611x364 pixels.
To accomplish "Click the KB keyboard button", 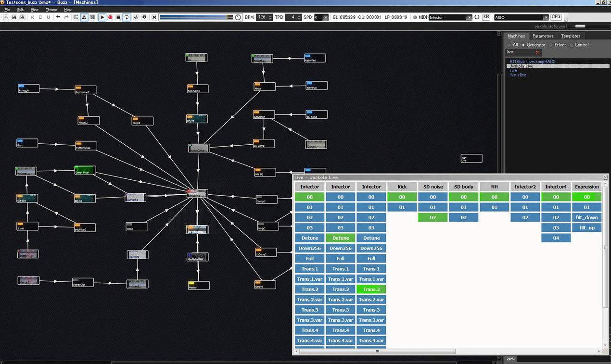I will pos(486,17).
